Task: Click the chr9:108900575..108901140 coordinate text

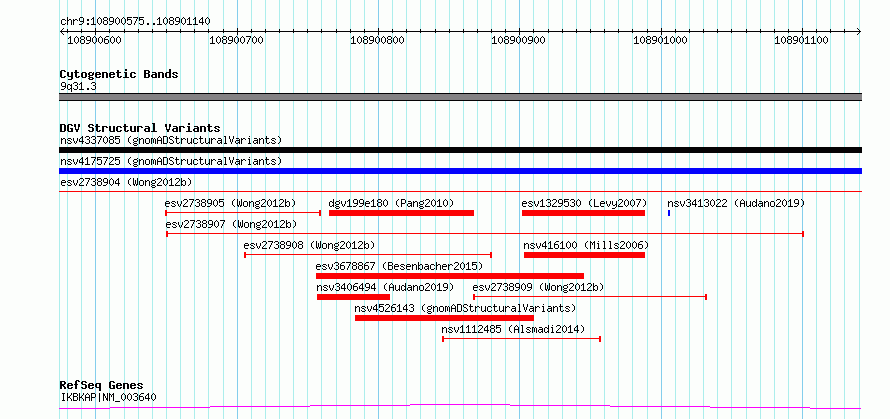Action: coord(135,22)
